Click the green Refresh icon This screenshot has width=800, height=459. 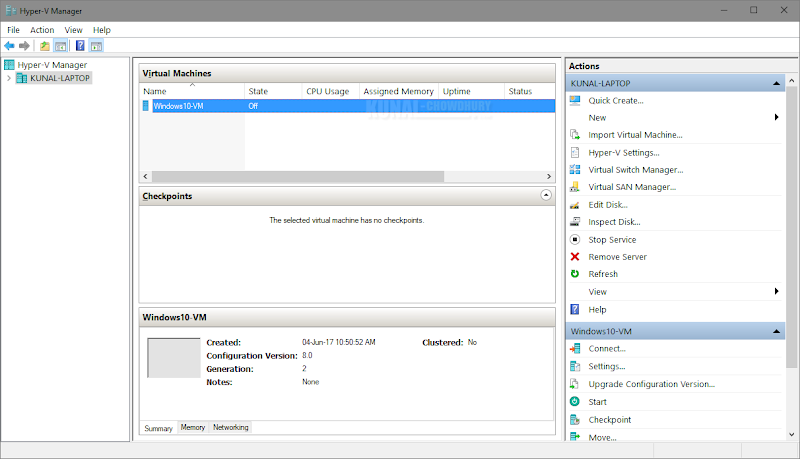575,274
